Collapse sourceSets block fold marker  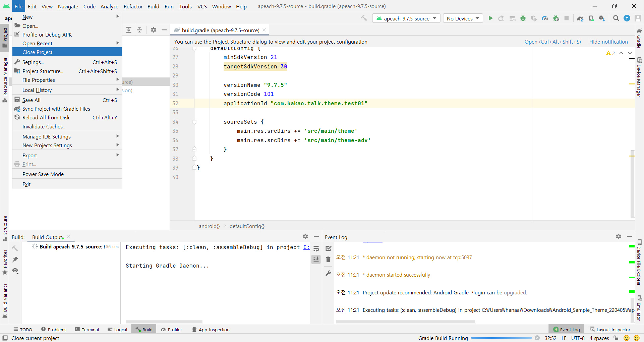pos(194,122)
